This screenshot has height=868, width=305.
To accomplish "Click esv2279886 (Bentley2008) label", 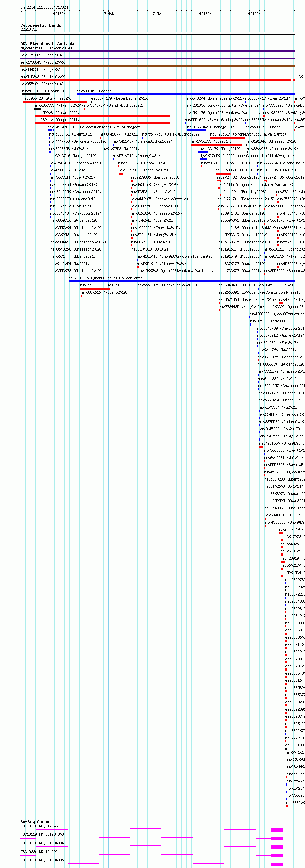I will 155,177.
